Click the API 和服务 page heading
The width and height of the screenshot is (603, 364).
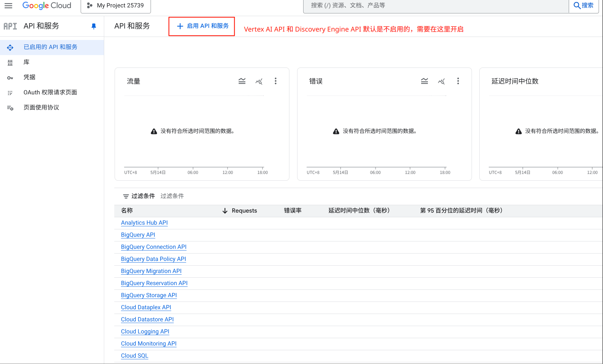132,26
